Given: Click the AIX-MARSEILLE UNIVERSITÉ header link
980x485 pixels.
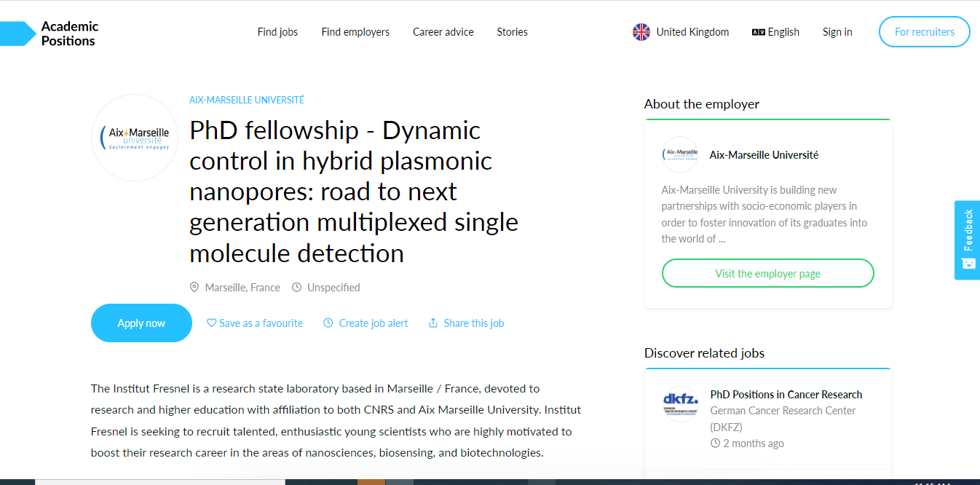Looking at the screenshot, I should [247, 100].
